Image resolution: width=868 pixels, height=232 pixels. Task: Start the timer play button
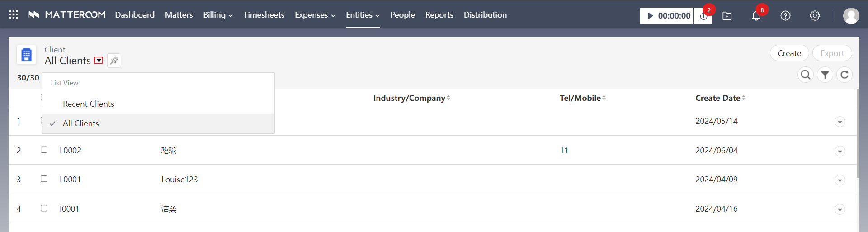(x=650, y=16)
